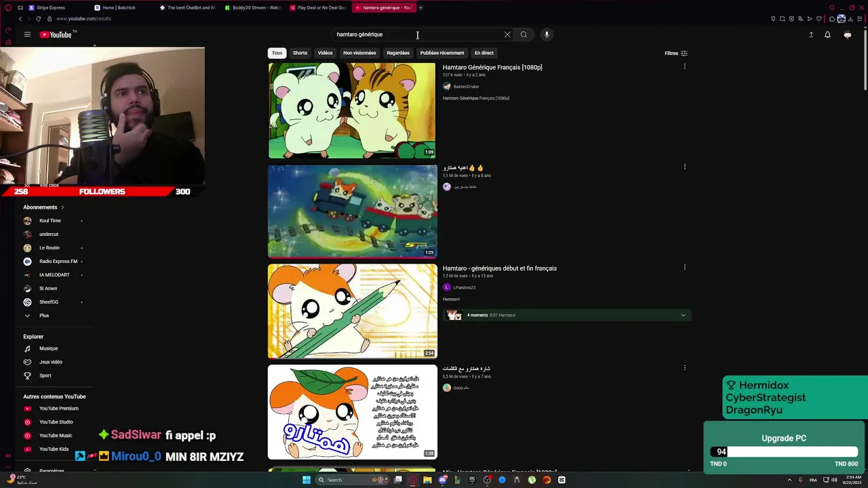Open options menu for Hamtaro génériques début et fin video

[684, 267]
